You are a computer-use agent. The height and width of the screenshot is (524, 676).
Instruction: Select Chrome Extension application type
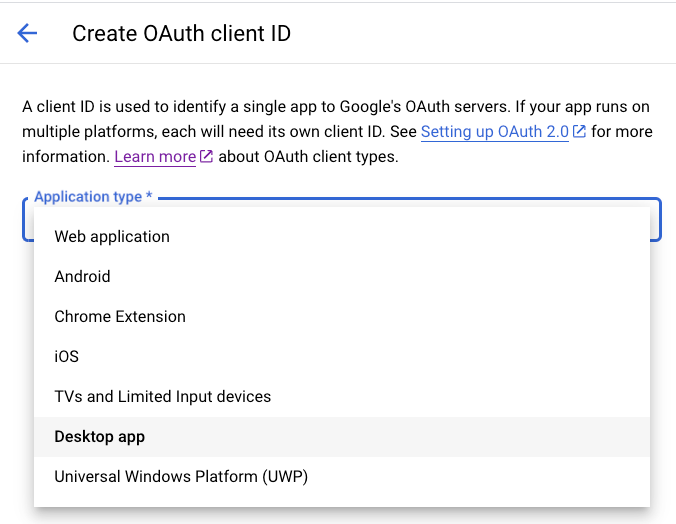(x=120, y=317)
